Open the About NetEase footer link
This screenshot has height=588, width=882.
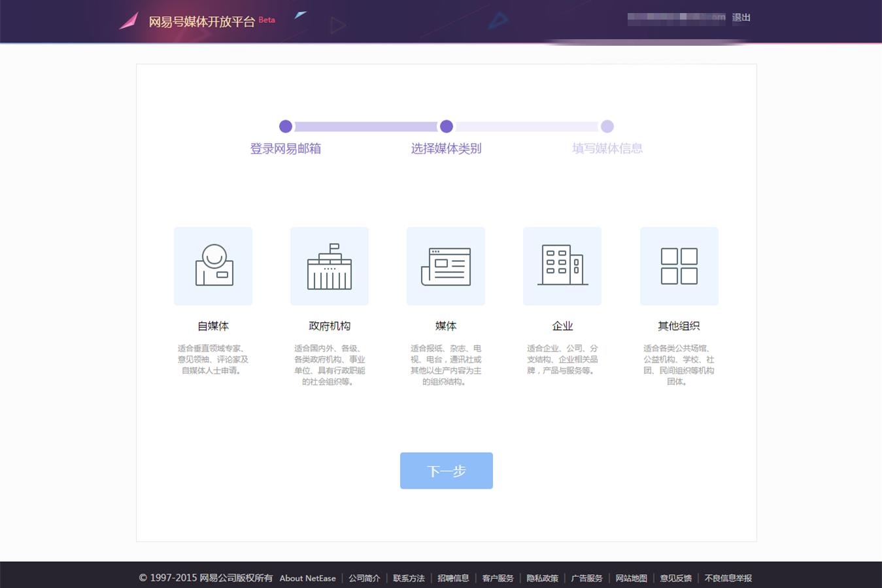308,578
